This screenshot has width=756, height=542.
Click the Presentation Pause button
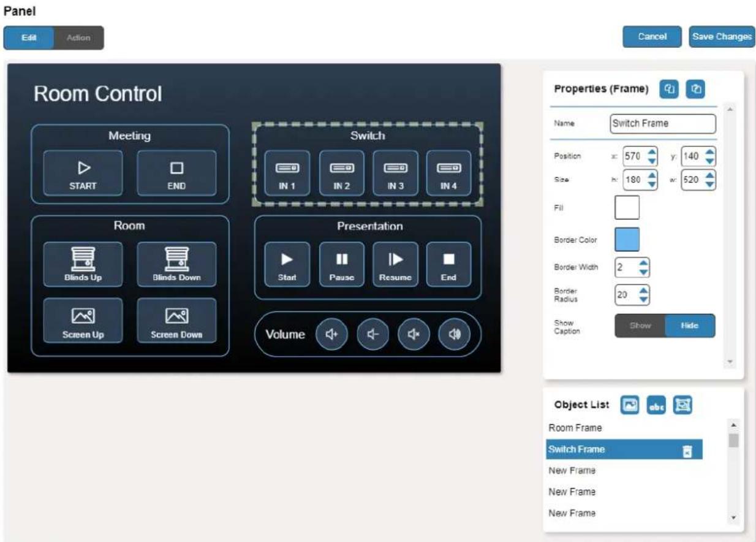point(341,264)
